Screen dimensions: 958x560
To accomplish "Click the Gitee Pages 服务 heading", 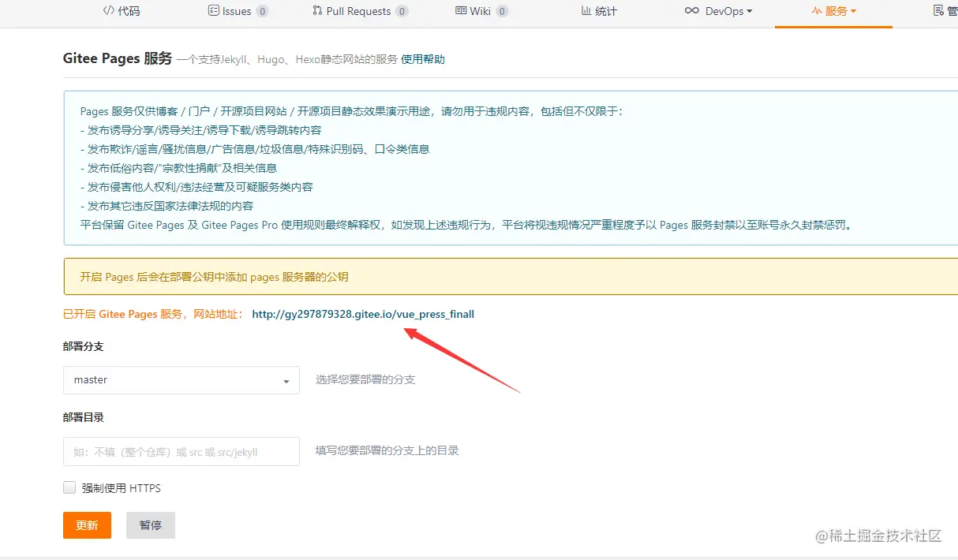I will (118, 58).
